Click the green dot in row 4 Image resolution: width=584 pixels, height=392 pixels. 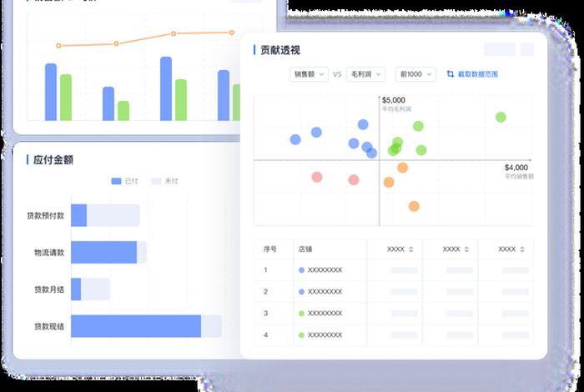tap(302, 335)
